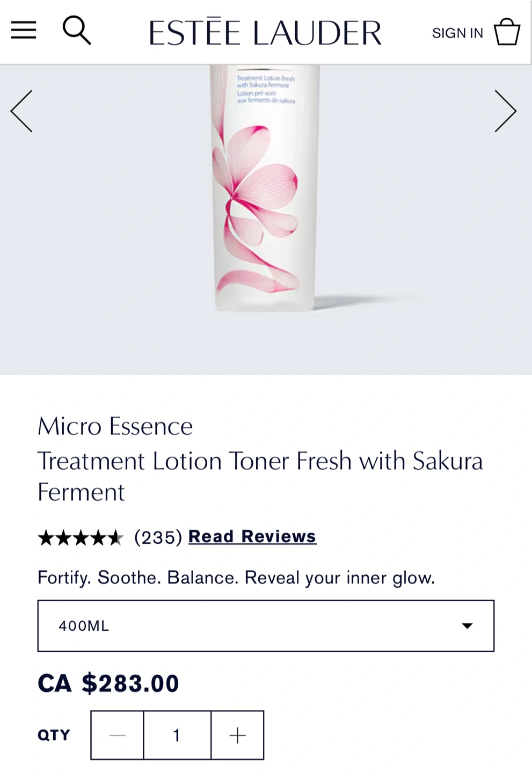This screenshot has height=773, width=532.
Task: Open the Read Reviews link
Action: [x=252, y=536]
